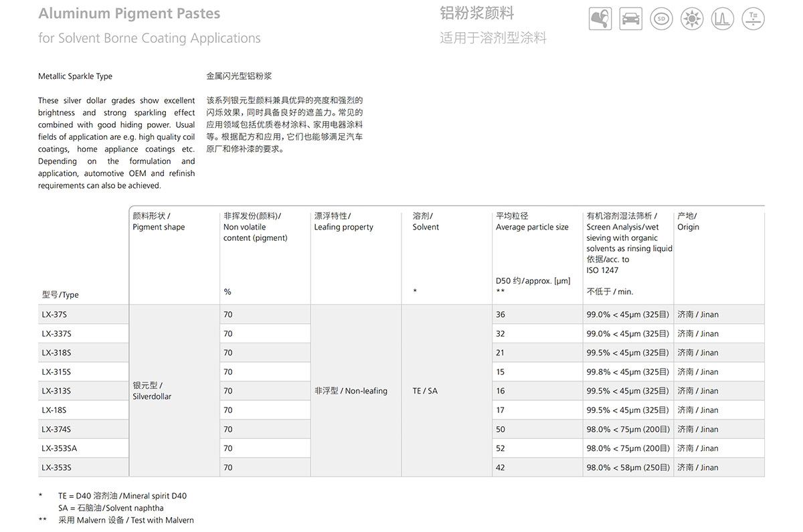
Task: Click the Leafing property column header
Action: click(343, 227)
